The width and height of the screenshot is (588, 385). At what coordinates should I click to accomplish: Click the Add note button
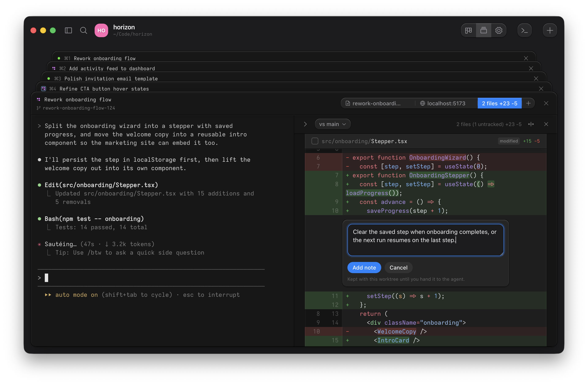click(364, 267)
